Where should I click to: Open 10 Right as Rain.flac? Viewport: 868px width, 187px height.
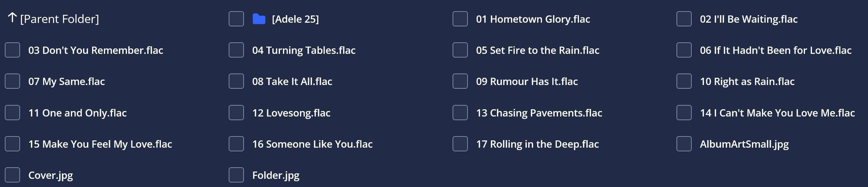(x=747, y=81)
